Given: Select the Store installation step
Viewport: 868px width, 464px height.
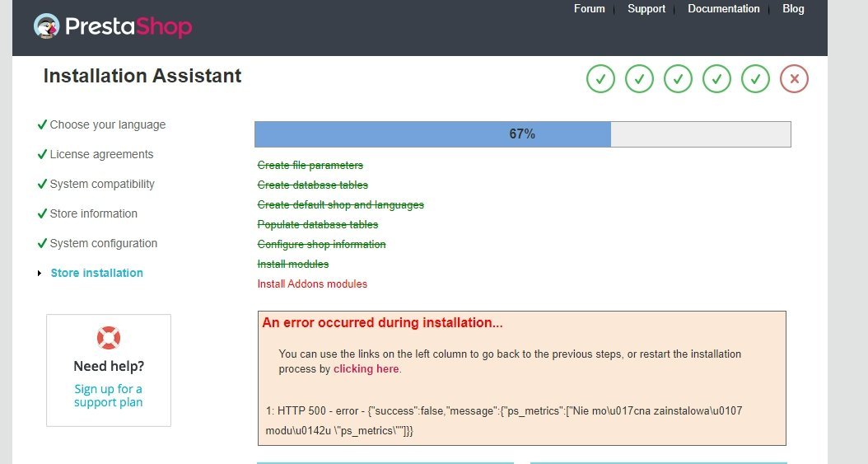Looking at the screenshot, I should 97,273.
